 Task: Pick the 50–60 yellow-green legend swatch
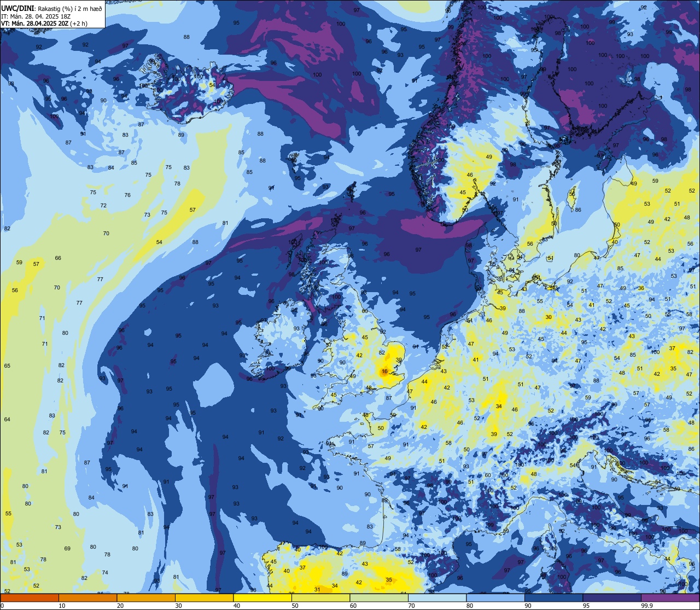[x=321, y=597]
